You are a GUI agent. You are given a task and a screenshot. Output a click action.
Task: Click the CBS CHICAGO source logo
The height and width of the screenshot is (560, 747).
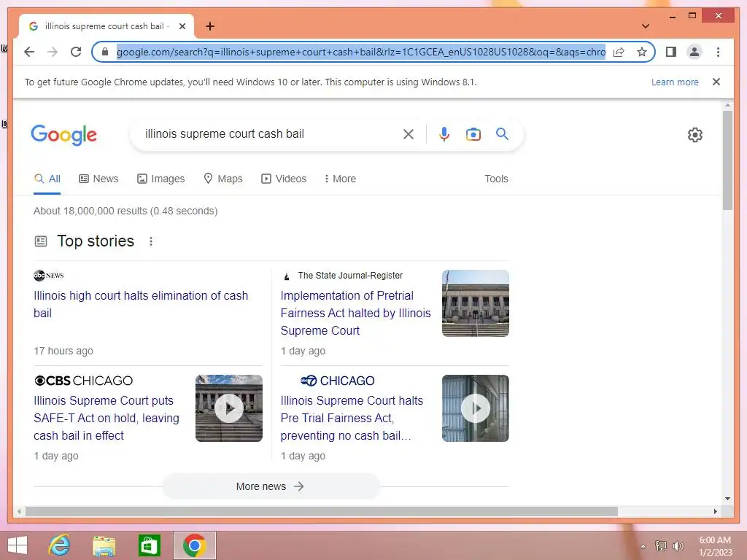(83, 381)
